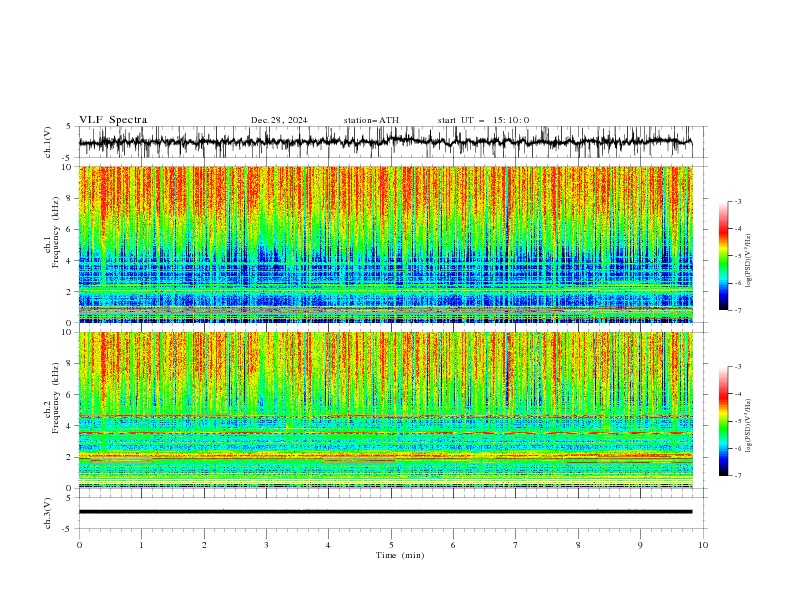This screenshot has width=792, height=612.
Task: Click the "ch.1 Frequency (kHz)" axis label
Action: (x=52, y=244)
